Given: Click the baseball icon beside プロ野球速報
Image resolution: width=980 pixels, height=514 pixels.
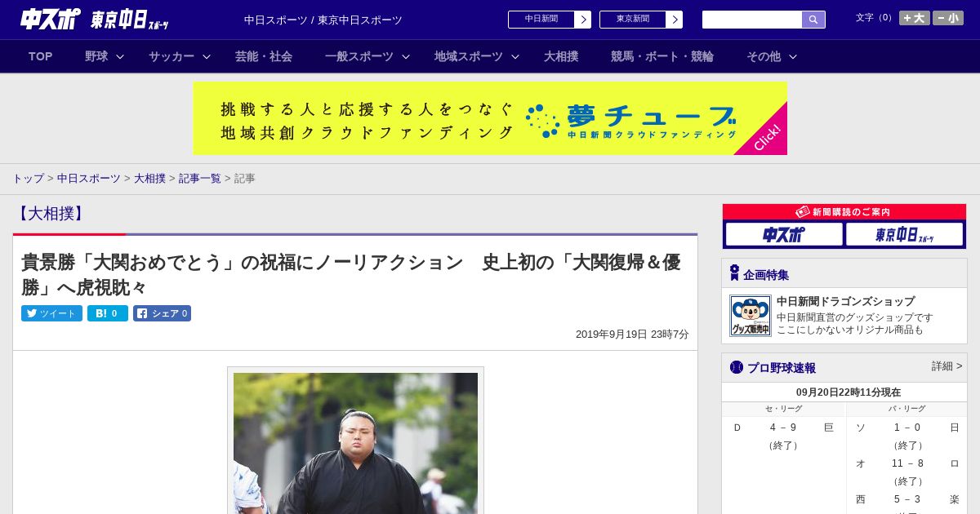Looking at the screenshot, I should tap(737, 368).
